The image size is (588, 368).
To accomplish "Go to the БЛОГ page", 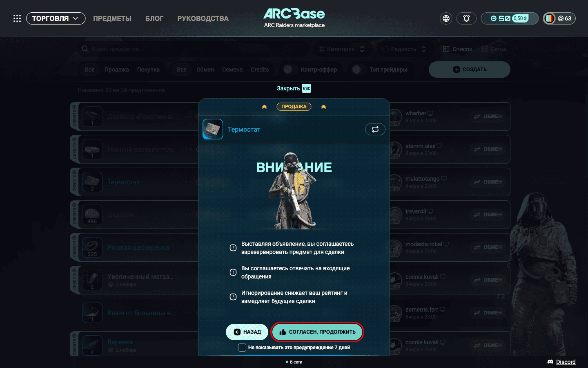I will tap(154, 18).
